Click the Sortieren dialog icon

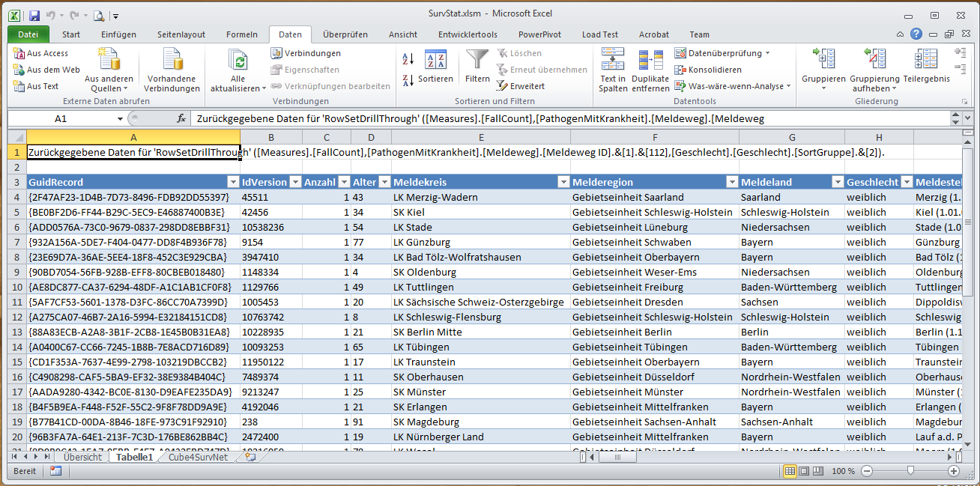435,61
